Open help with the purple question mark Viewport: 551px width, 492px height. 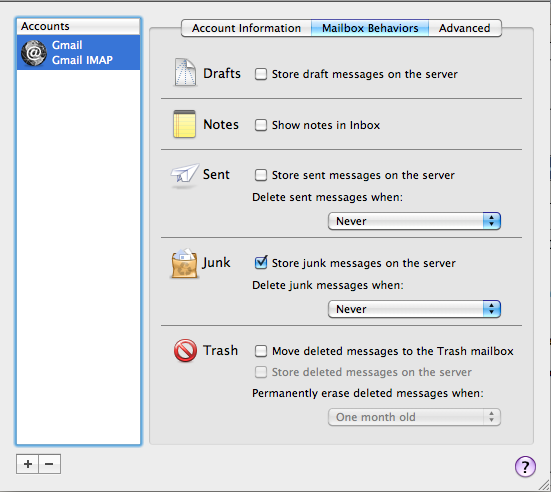click(525, 466)
